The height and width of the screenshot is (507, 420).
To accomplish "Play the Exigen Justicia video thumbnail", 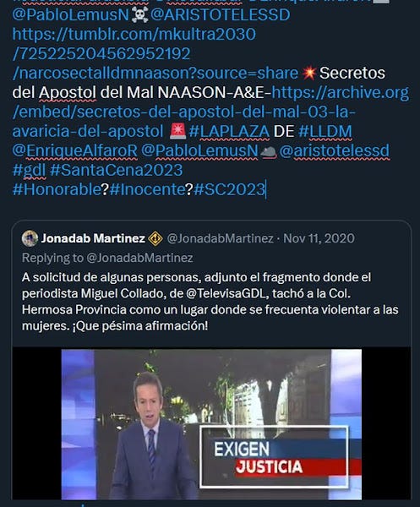I will point(211,424).
